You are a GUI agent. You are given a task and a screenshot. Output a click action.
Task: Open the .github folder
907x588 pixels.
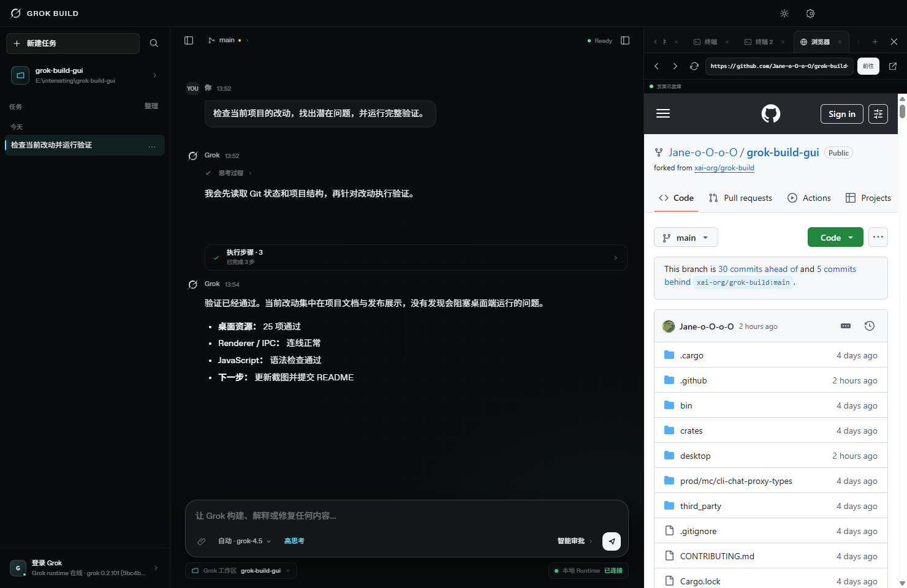pyautogui.click(x=693, y=380)
